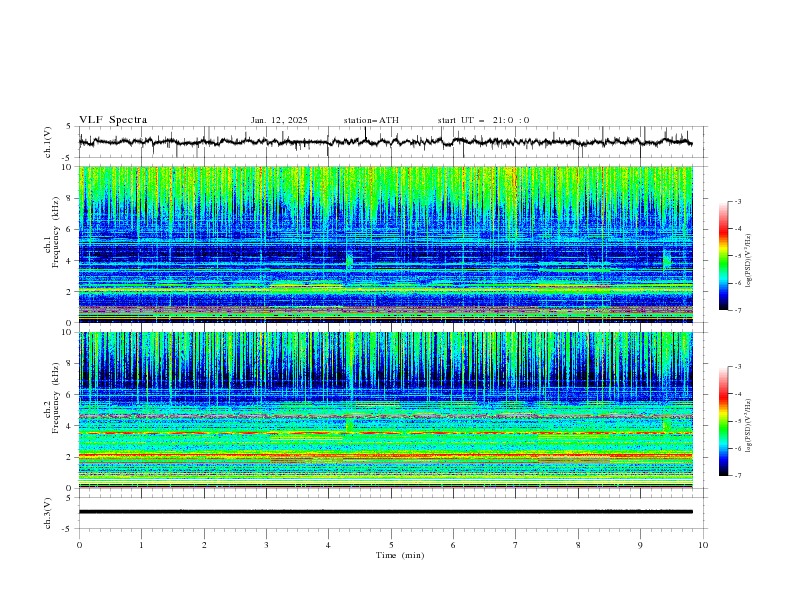Click the "ch.3(V)" axis label

(48, 513)
